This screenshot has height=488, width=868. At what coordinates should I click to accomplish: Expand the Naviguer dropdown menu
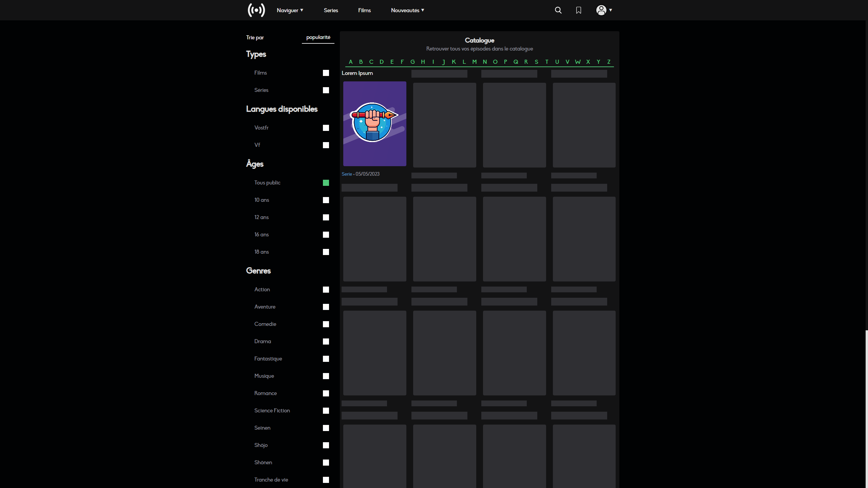(290, 10)
